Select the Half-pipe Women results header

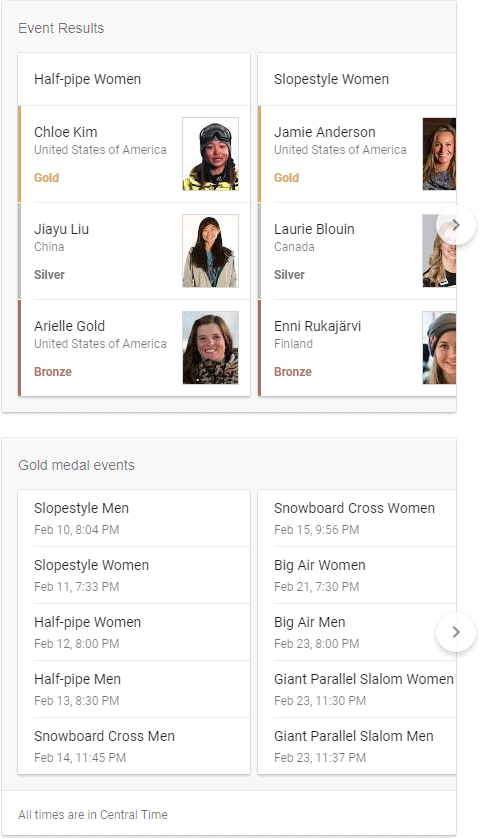134,79
